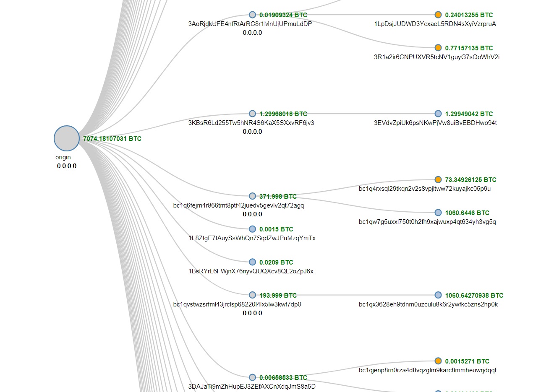Viewport: 541px width, 392px height.
Task: Click address bc1qw7g5uxxl750t0h2fh9xajwuxp4qt634yh3vg5q
Action: click(427, 222)
